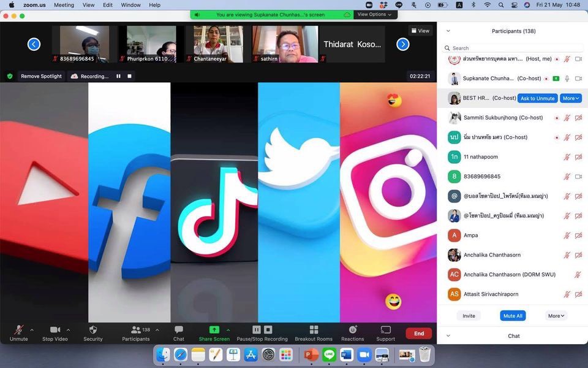Open the Window menu
The width and height of the screenshot is (588, 368).
click(x=130, y=5)
